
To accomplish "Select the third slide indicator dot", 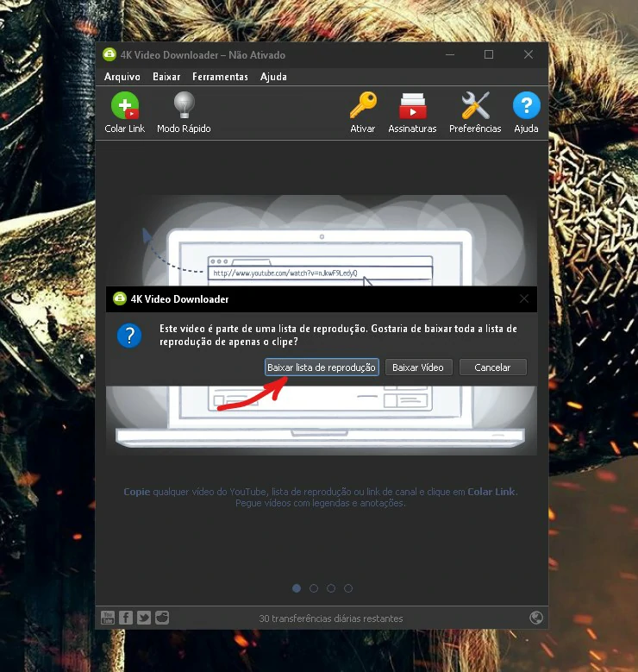I will pos(331,588).
